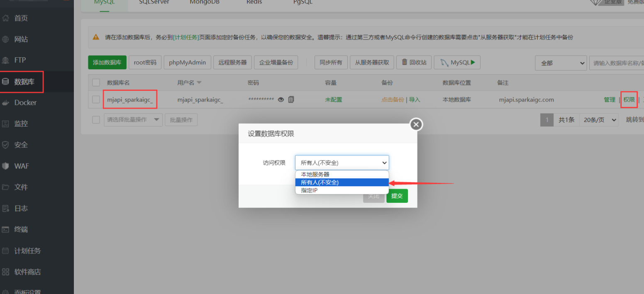Open the Docker whale icon in sidebar
644x294 pixels.
tap(5, 102)
